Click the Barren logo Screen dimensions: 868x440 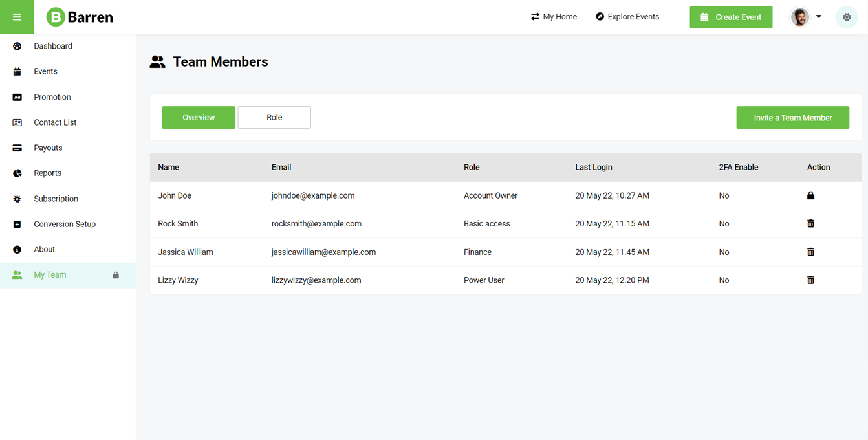pos(80,17)
